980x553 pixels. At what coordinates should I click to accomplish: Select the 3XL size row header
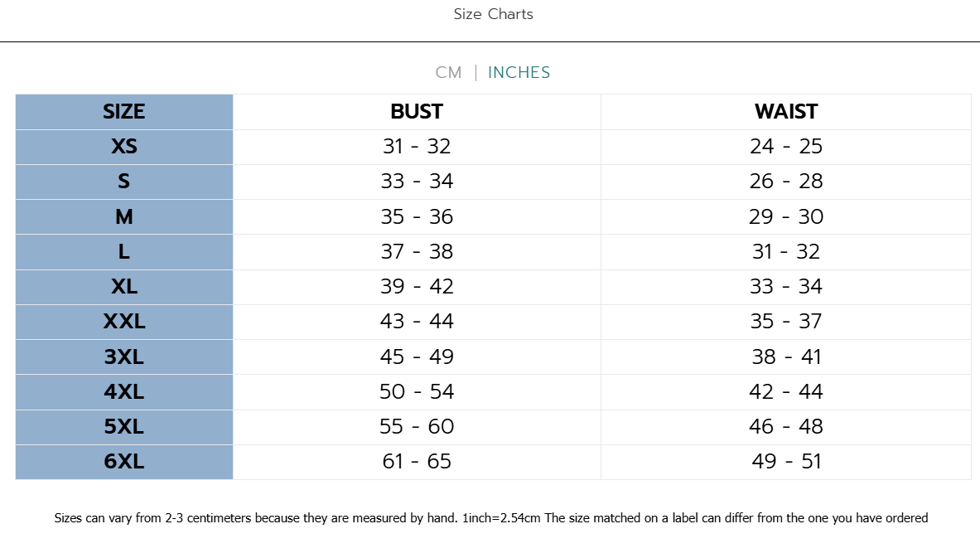point(124,357)
